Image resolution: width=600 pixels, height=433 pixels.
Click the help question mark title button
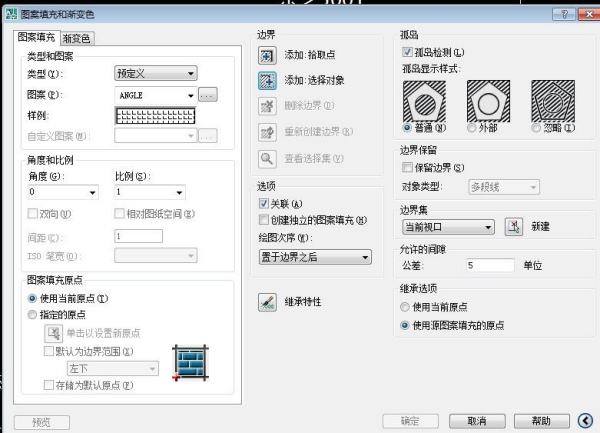pos(564,15)
